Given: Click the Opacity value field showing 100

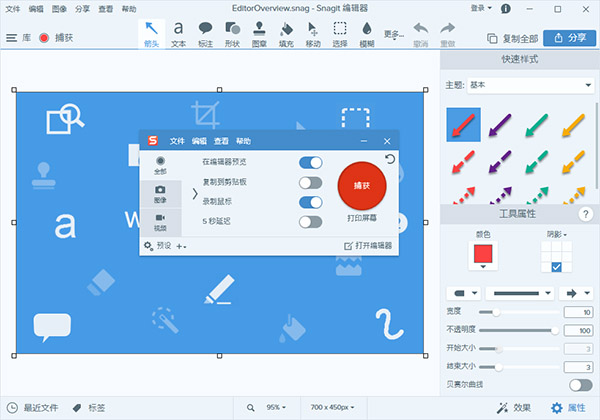Looking at the screenshot, I should [x=578, y=330].
